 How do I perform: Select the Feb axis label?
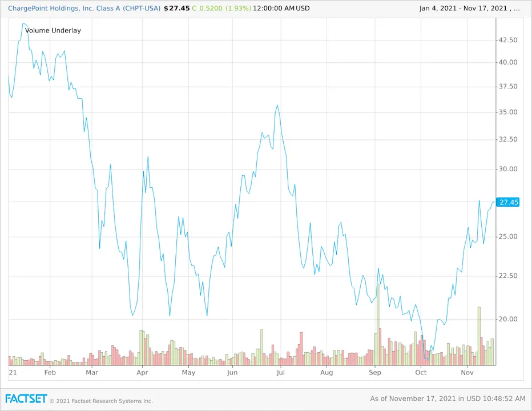pyautogui.click(x=50, y=372)
